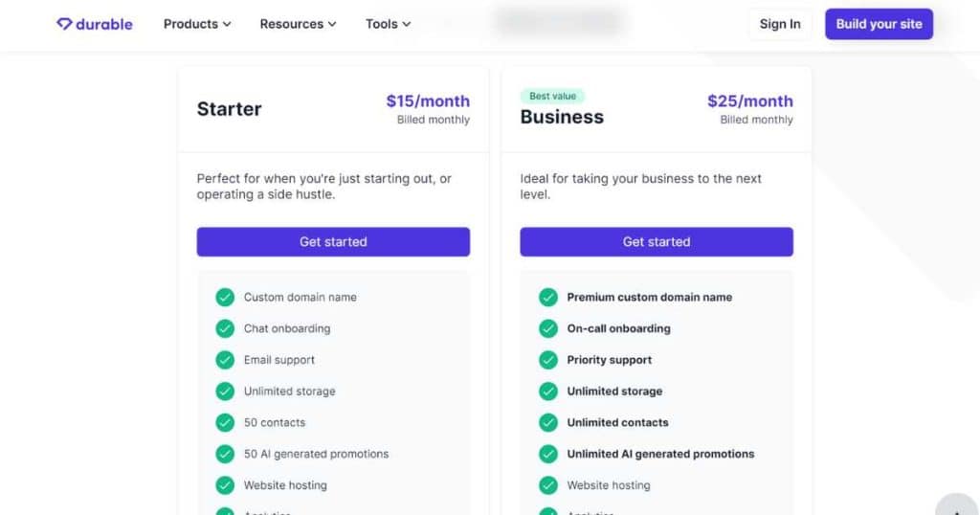Click checkmark beside Unlimited AI generated promotions
The height and width of the screenshot is (515, 980).
pos(548,453)
